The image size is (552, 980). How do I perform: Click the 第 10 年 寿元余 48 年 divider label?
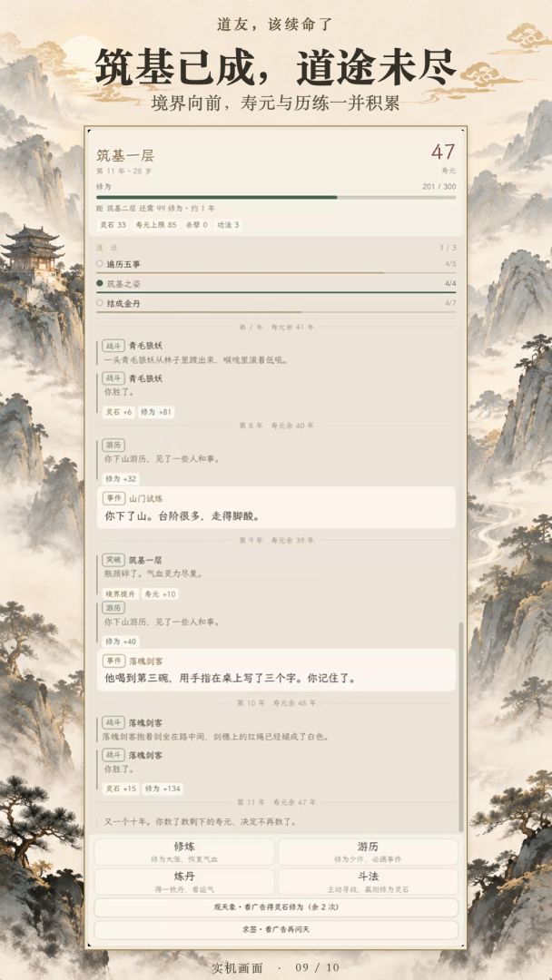(x=276, y=703)
